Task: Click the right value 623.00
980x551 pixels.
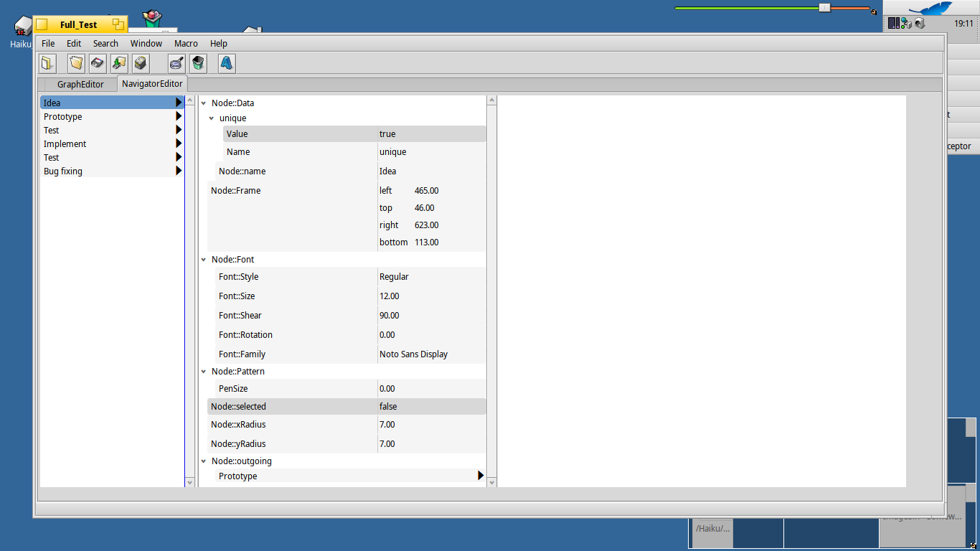Action: point(426,225)
